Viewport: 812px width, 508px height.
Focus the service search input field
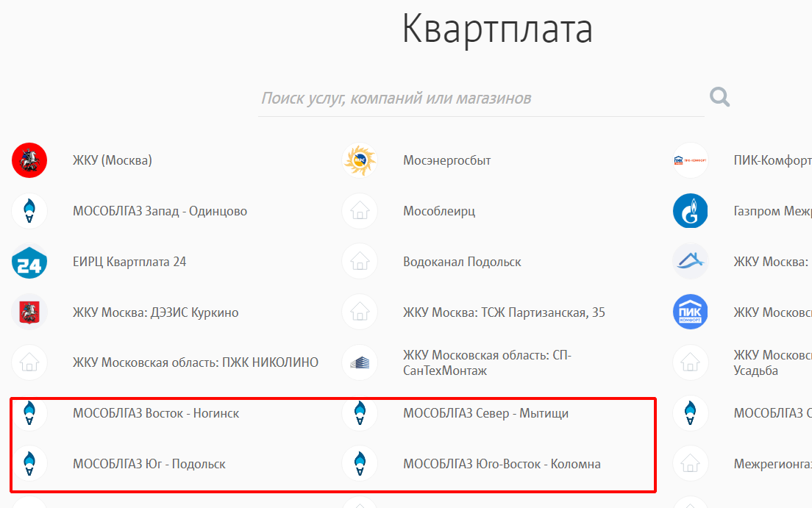[x=481, y=99]
